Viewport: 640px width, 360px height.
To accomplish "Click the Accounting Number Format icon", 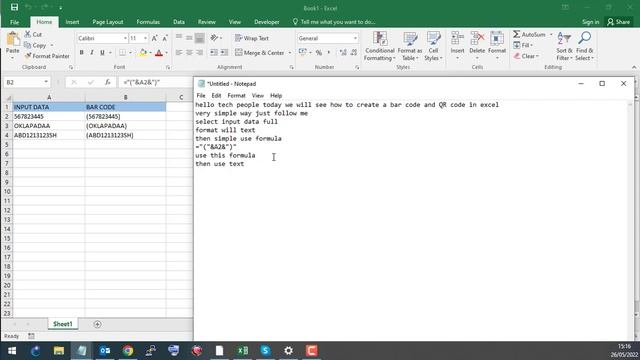I will click(302, 53).
